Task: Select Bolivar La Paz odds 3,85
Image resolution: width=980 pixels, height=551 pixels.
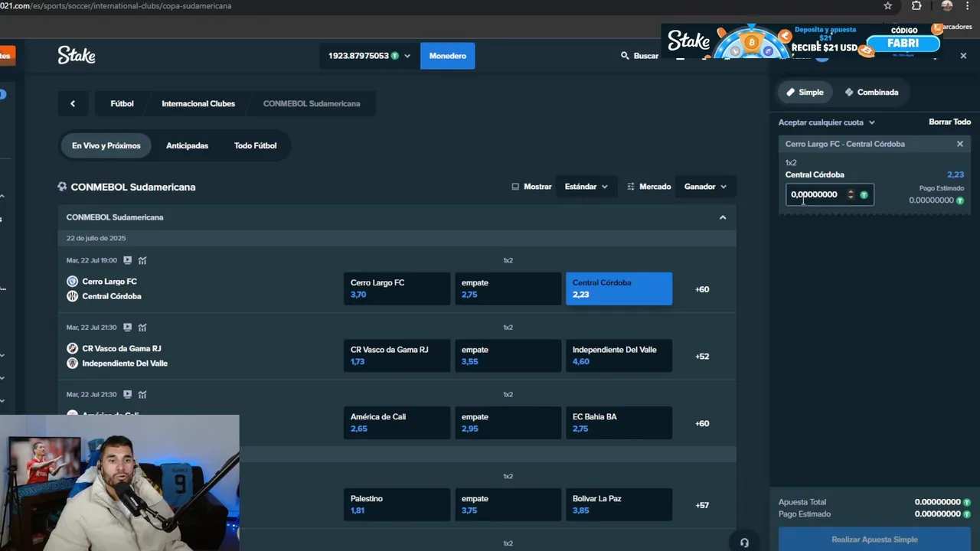Action: coord(619,504)
